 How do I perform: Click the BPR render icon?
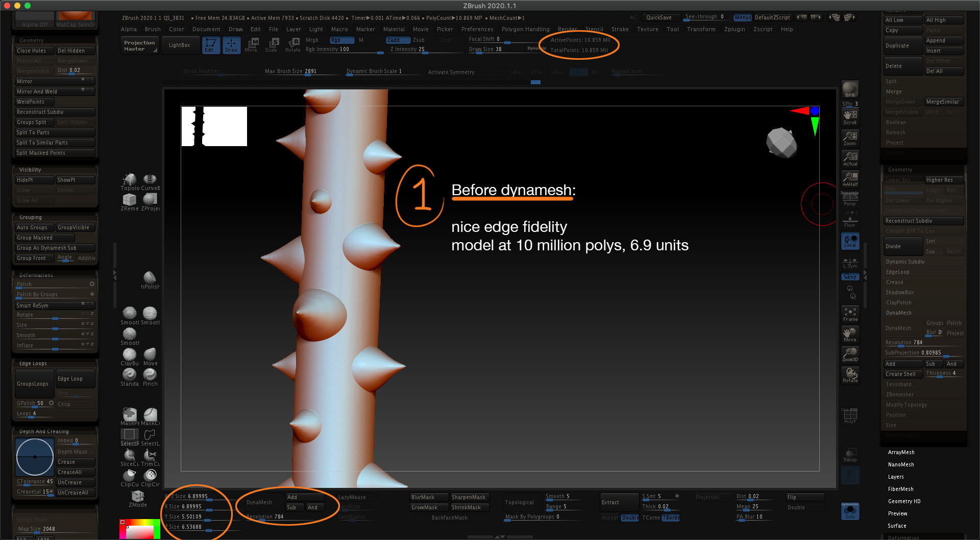(x=850, y=89)
